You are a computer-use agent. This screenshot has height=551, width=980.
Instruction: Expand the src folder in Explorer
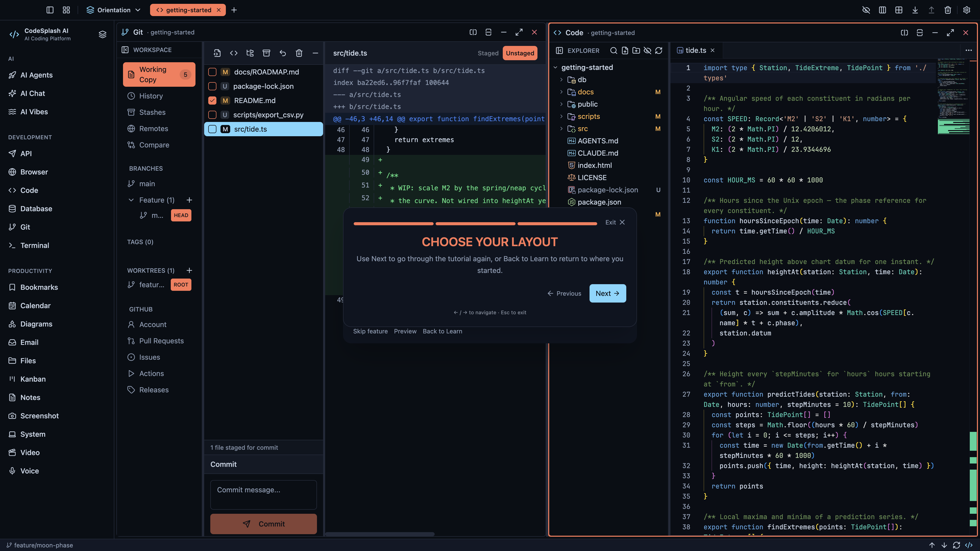point(561,129)
